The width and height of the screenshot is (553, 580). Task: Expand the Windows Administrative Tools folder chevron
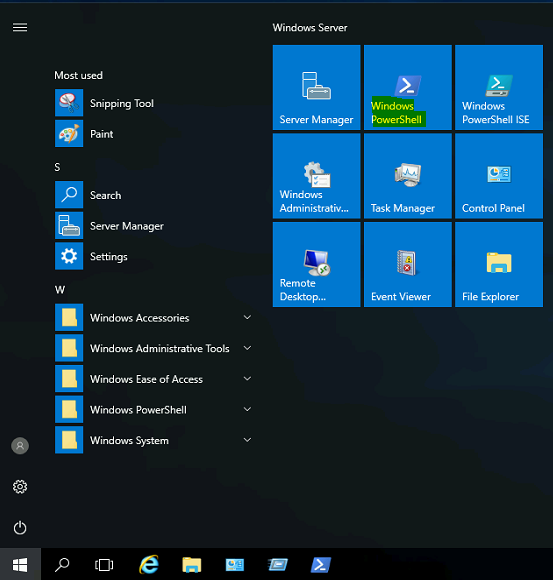pyautogui.click(x=247, y=348)
